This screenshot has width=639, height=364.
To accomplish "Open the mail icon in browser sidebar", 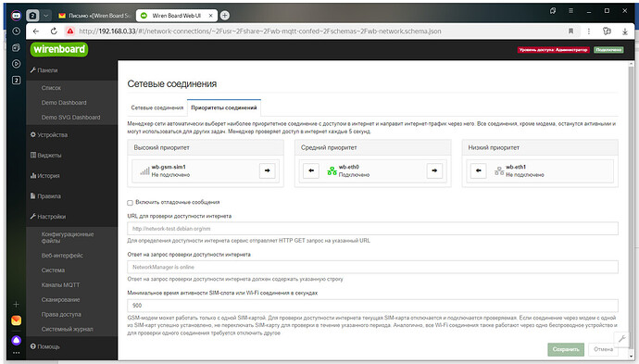I will coord(17,320).
